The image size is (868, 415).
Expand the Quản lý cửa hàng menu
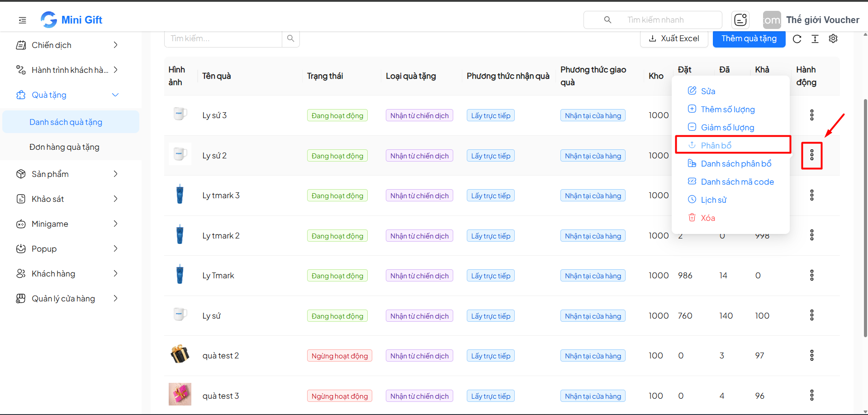[68, 298]
